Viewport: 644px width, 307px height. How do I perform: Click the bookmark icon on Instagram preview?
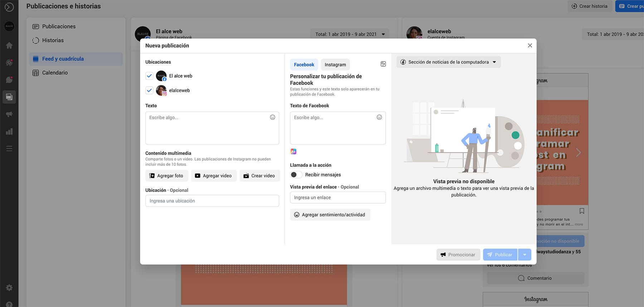tap(582, 211)
